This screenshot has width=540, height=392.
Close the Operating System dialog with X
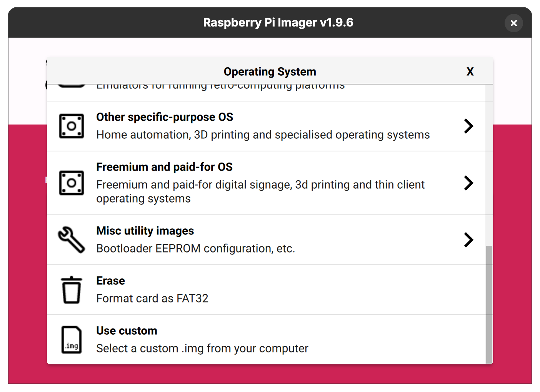(470, 71)
